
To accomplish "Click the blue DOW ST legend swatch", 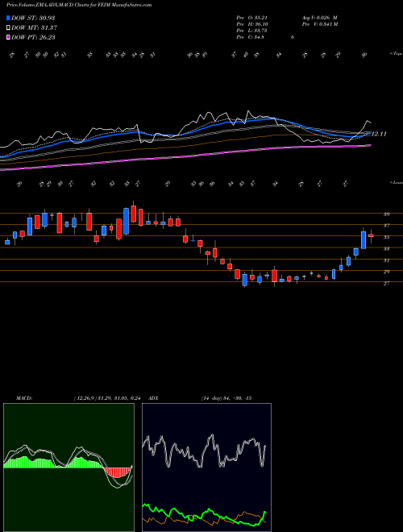I will point(8,18).
